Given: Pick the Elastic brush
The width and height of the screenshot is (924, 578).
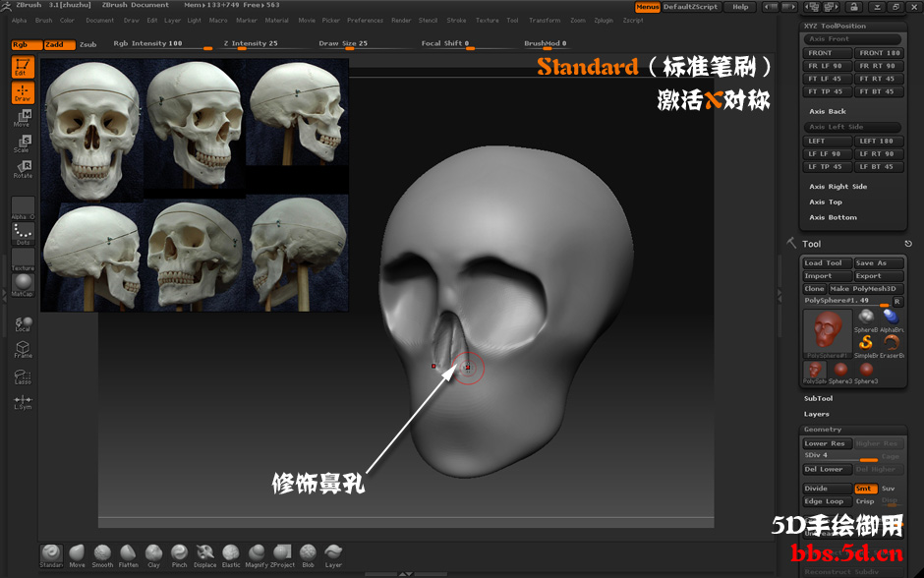Looking at the screenshot, I should [x=231, y=555].
